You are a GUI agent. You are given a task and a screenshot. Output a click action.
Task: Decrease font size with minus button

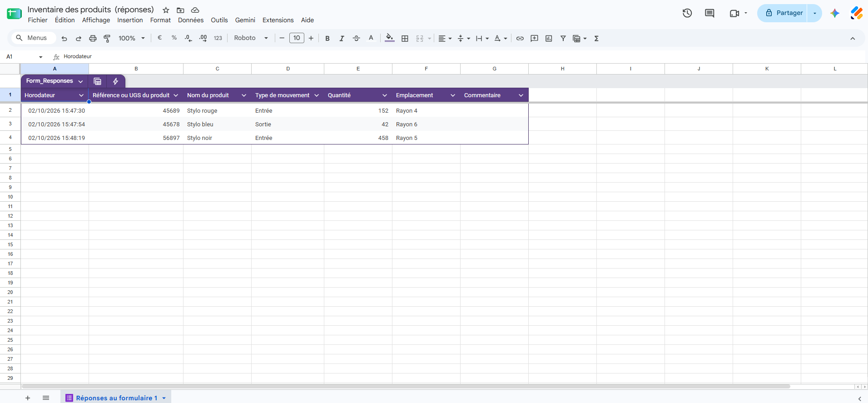click(282, 38)
